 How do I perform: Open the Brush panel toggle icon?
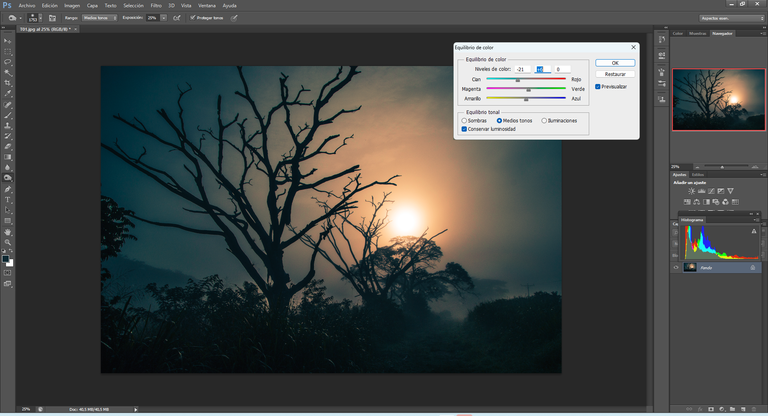point(52,18)
